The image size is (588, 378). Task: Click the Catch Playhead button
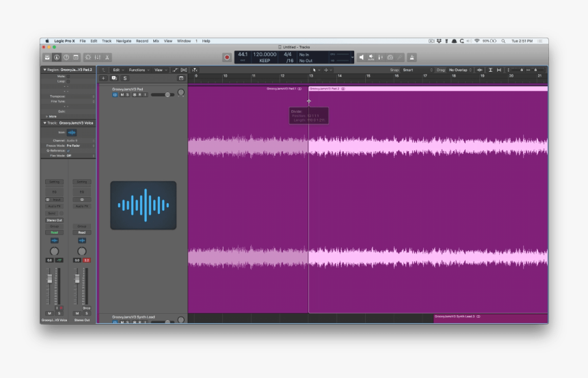(195, 70)
